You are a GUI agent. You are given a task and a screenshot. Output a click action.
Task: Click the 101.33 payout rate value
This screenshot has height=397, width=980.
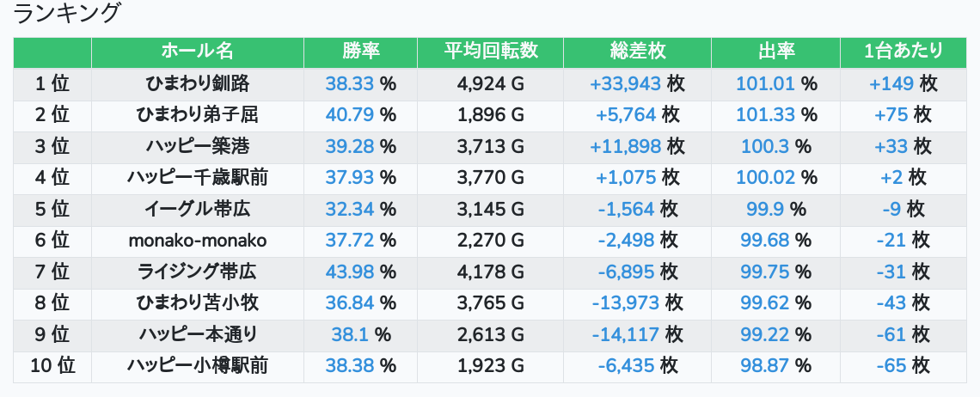(765, 115)
